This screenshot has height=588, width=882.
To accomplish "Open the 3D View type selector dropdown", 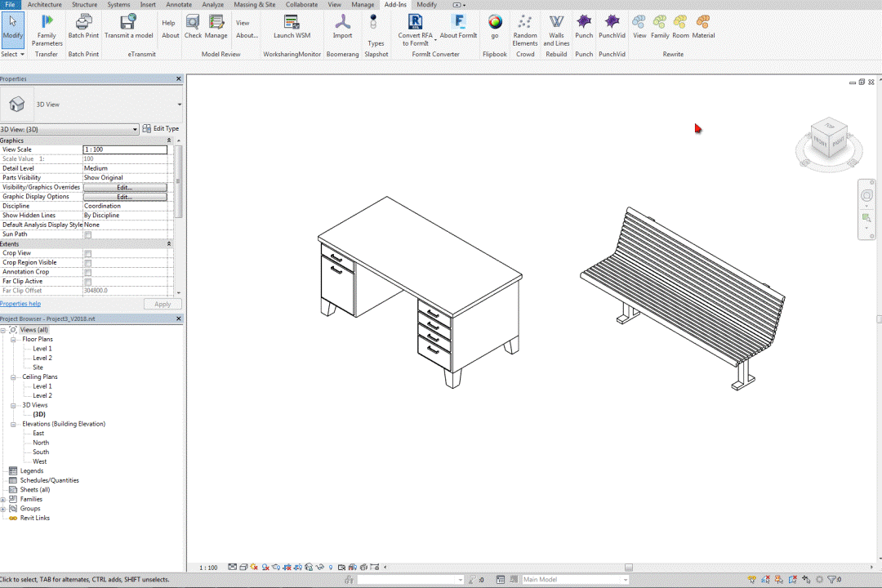I will pos(179,105).
